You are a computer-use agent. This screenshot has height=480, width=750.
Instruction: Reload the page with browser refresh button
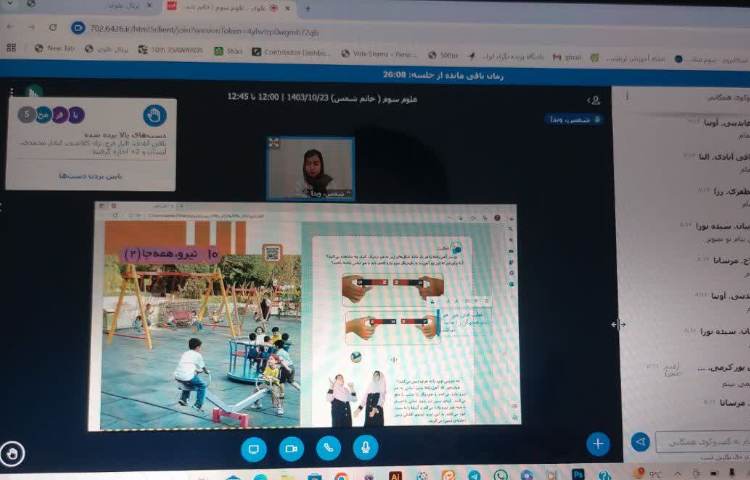(x=52, y=28)
